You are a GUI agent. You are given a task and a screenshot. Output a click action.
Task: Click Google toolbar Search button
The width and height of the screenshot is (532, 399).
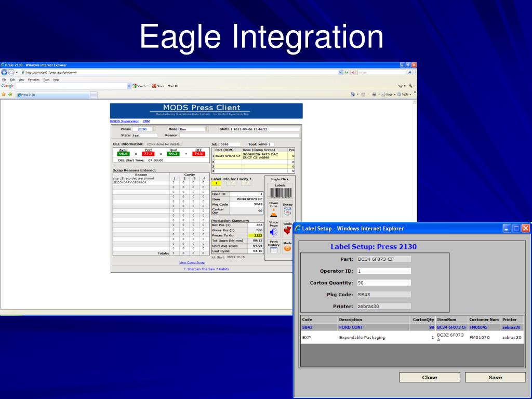click(x=140, y=86)
